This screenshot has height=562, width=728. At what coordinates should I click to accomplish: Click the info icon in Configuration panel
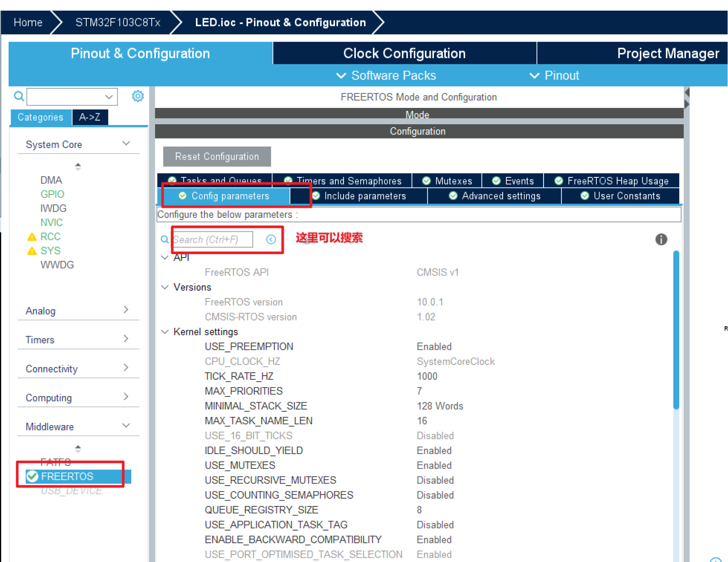pyautogui.click(x=661, y=240)
